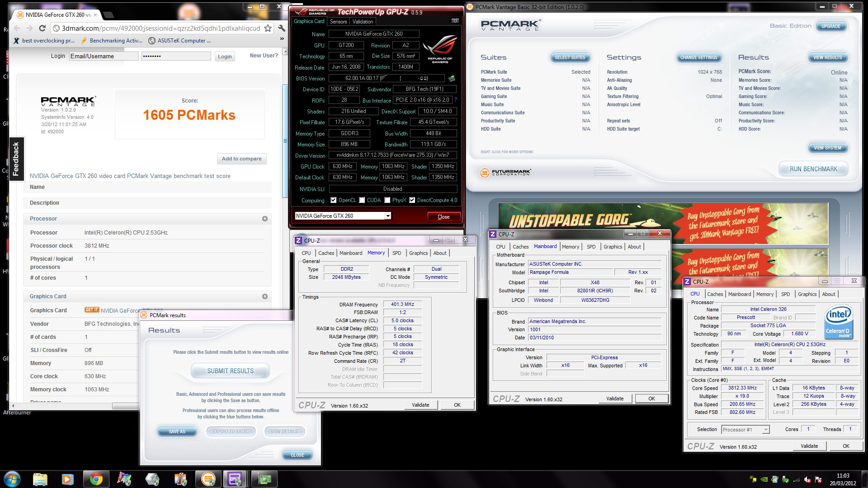
Task: Click SUBMIT RESULTS in PCMark results
Action: click(230, 371)
